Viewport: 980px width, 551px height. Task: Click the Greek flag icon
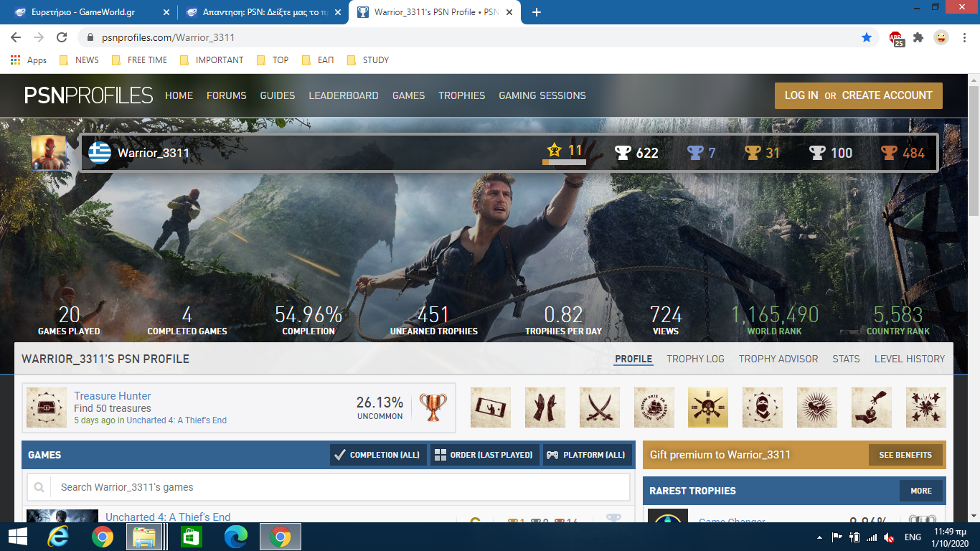click(x=99, y=153)
